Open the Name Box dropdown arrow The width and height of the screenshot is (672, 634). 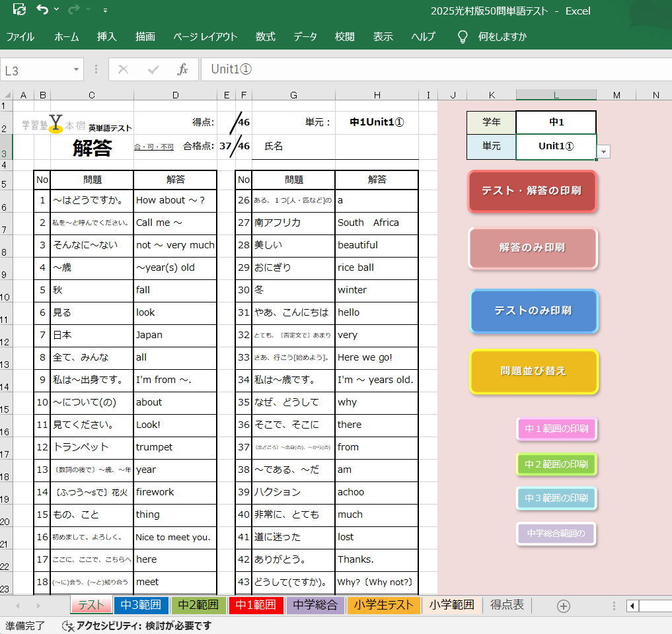pos(77,69)
